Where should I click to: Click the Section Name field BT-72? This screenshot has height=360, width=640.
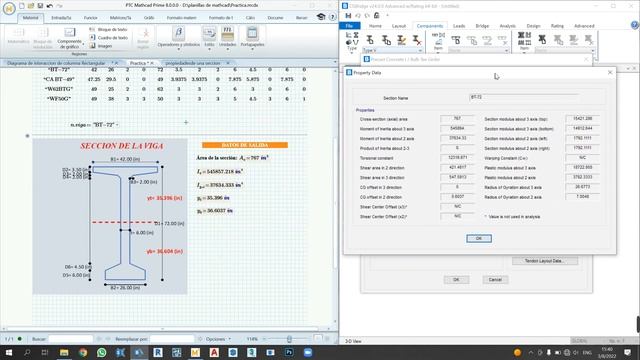(x=524, y=97)
